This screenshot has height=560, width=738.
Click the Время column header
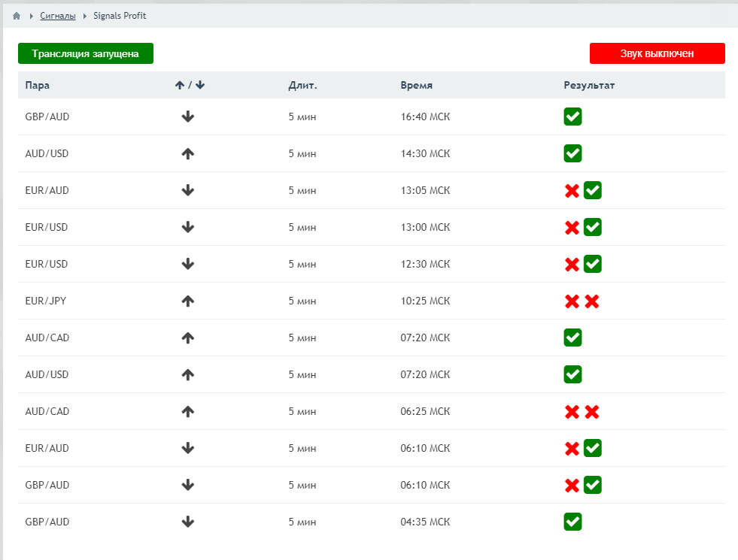(x=417, y=85)
